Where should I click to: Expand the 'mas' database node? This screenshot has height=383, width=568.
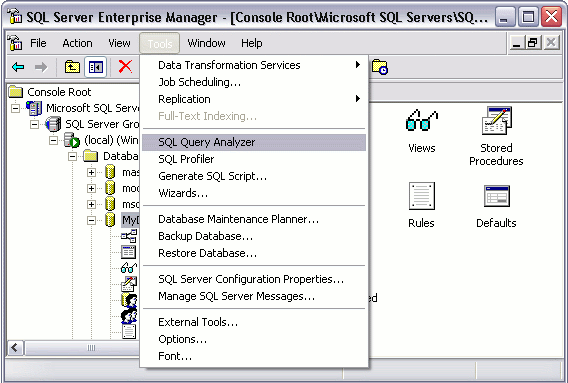coord(91,172)
